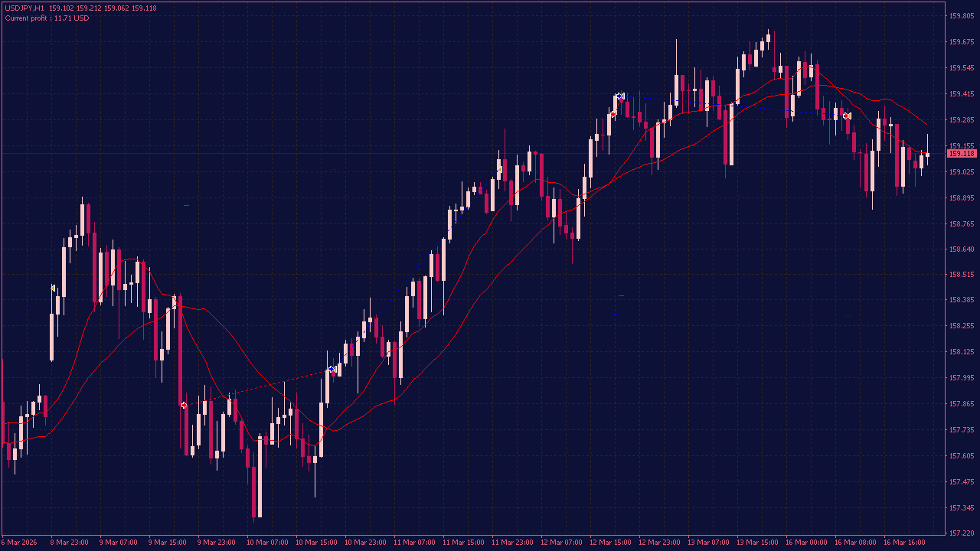
Task: Click the 13 Mar 07:00 time axis label
Action: click(708, 543)
